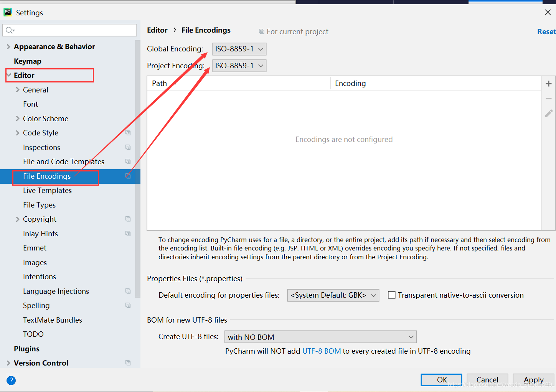This screenshot has width=556, height=392.
Task: Click project-level icon beside Language Injections
Action: point(128,291)
